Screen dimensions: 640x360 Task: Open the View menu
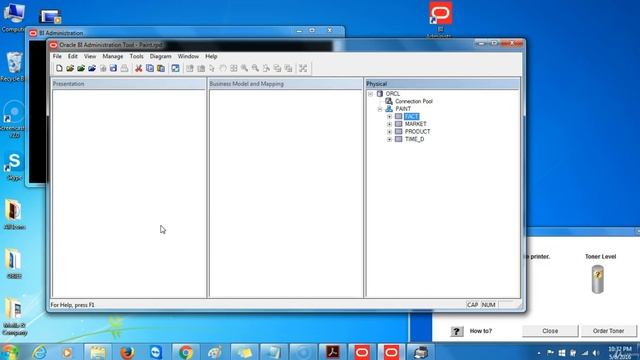tap(90, 56)
